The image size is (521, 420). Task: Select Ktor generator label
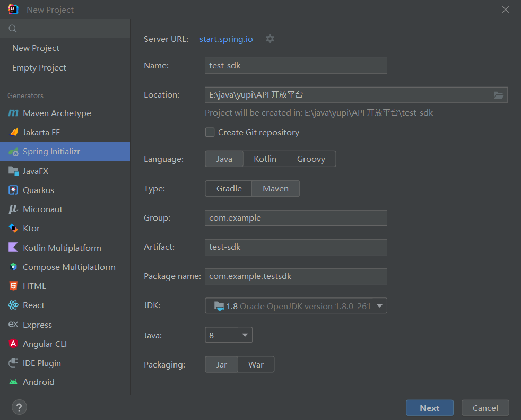(x=31, y=229)
